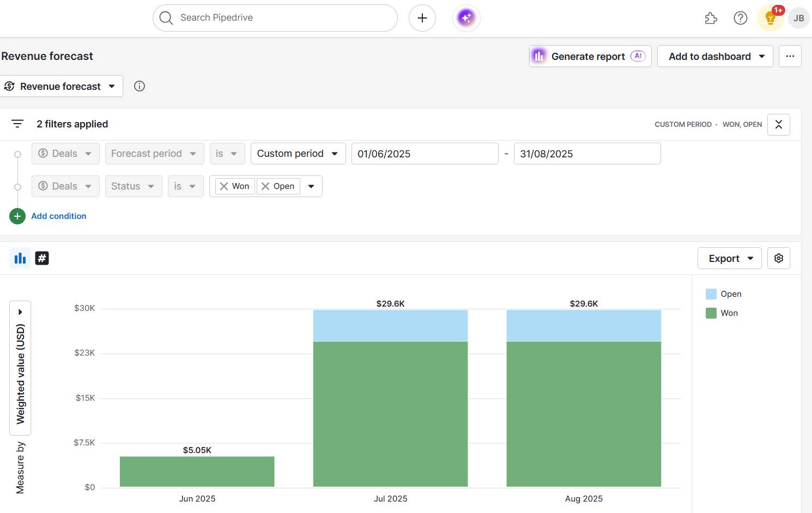Image resolution: width=812 pixels, height=513 pixels.
Task: Collapse the Measure by side panel
Action: coord(20,311)
